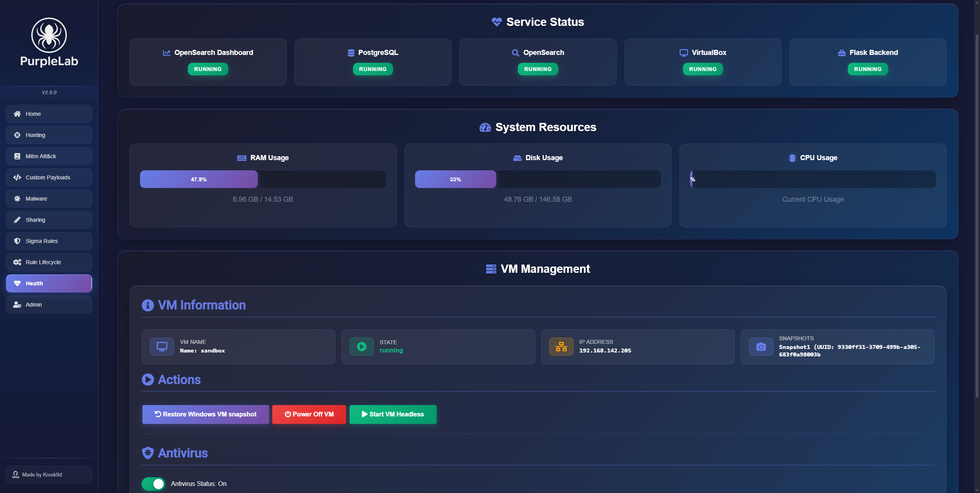Click the 6.96 GB / 14.53 GB text
Screen dimensions: 980x493
click(x=263, y=199)
